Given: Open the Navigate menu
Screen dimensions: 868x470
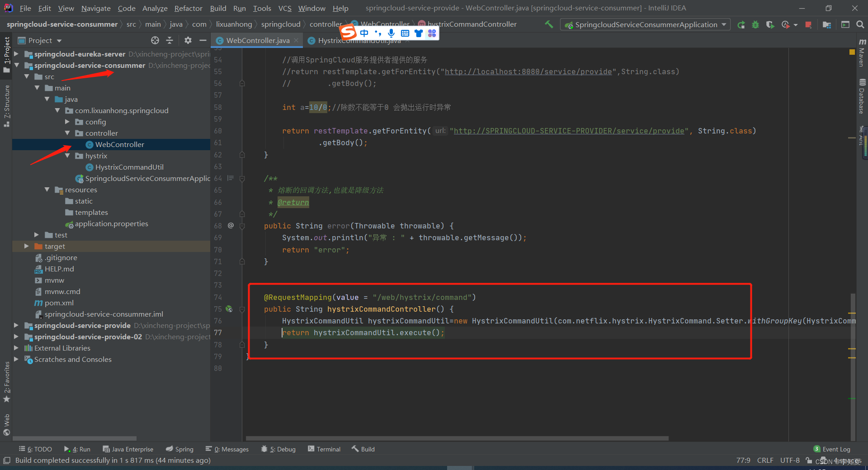Looking at the screenshot, I should (x=96, y=8).
